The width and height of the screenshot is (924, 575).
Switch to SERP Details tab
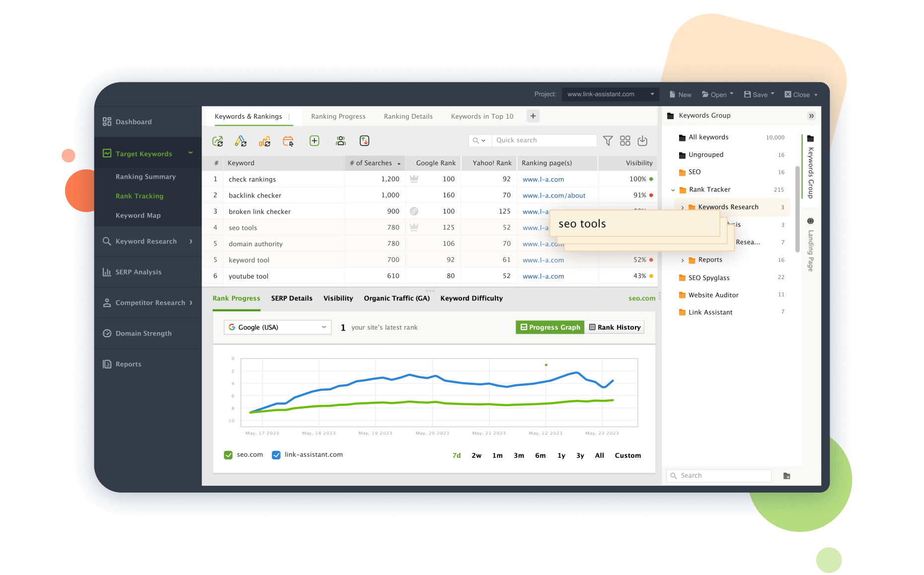tap(292, 298)
